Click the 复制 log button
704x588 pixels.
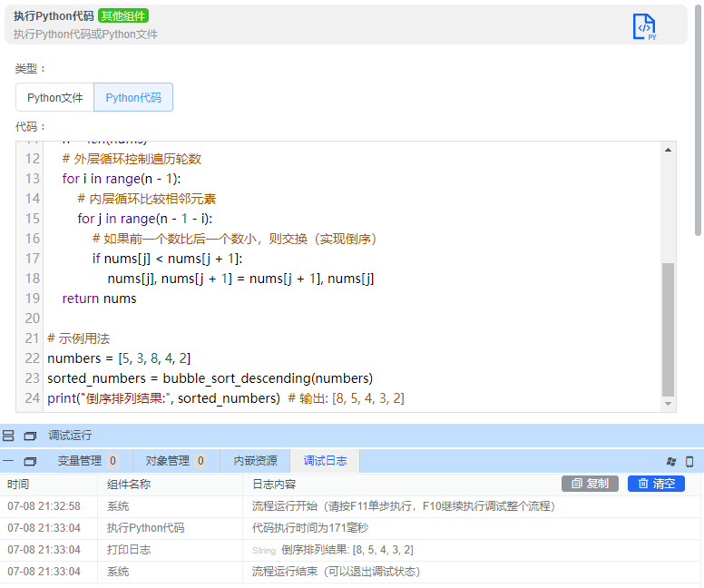pyautogui.click(x=590, y=484)
